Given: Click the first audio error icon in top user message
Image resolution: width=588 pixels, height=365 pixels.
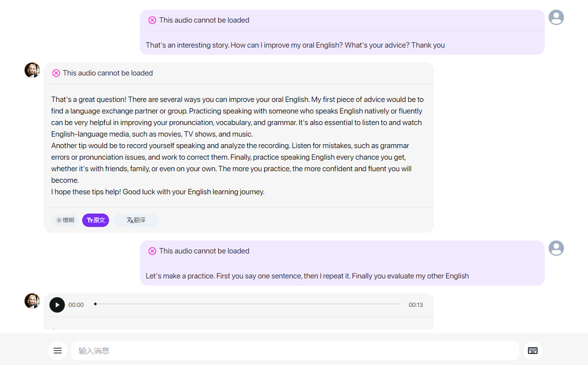Looking at the screenshot, I should coord(152,20).
